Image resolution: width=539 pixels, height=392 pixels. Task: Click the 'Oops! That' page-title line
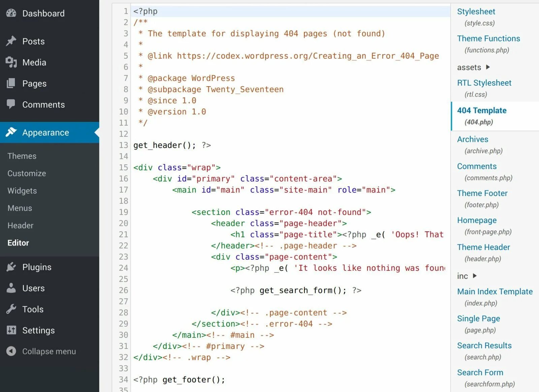coord(337,234)
